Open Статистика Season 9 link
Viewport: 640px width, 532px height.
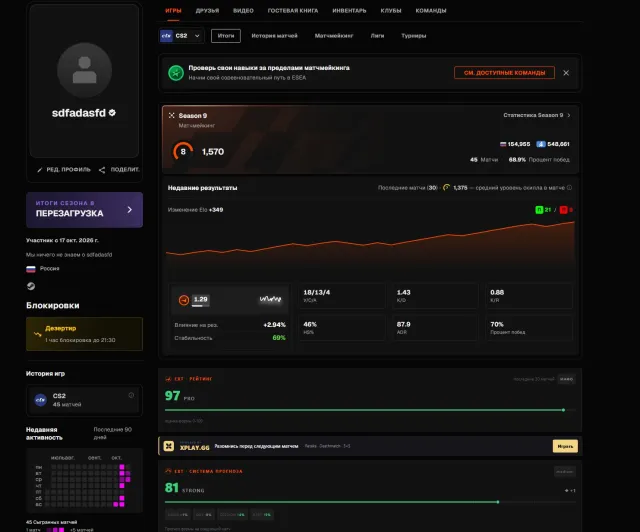tap(533, 115)
